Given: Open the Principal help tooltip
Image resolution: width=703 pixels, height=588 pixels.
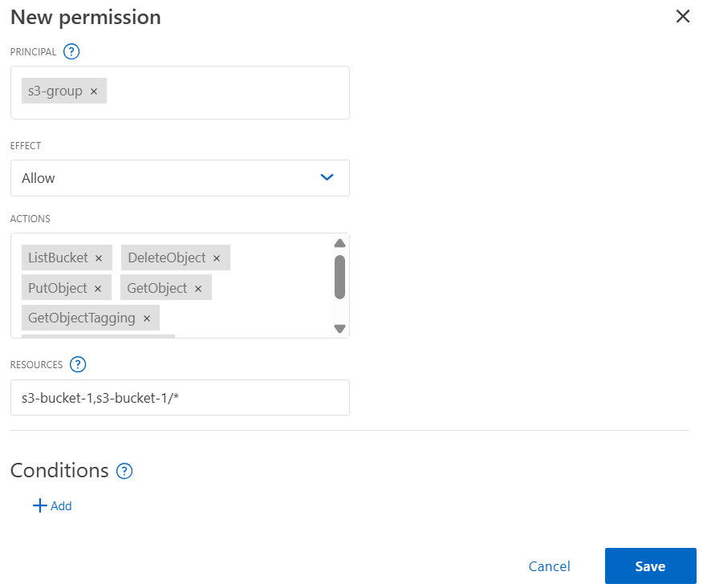Looking at the screenshot, I should pyautogui.click(x=71, y=51).
